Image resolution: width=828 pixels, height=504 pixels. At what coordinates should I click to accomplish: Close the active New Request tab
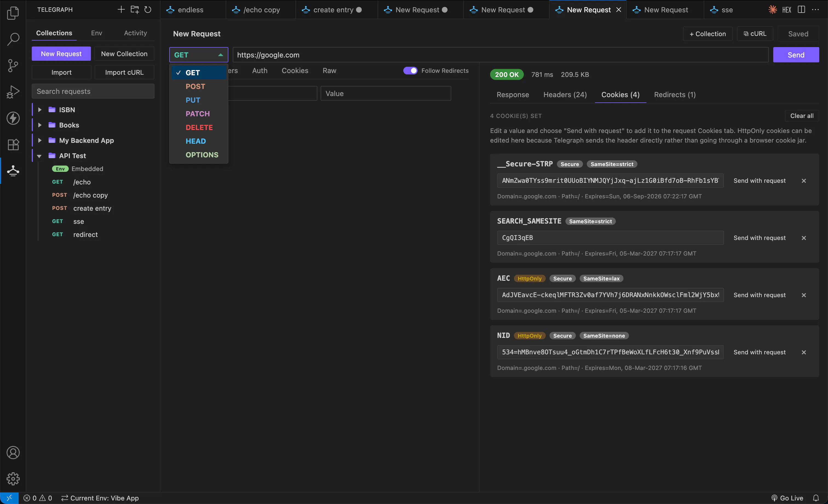(618, 10)
